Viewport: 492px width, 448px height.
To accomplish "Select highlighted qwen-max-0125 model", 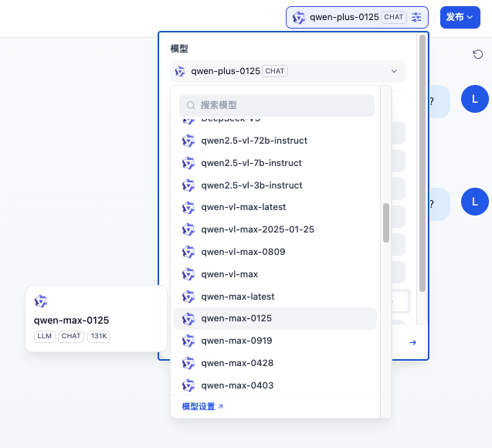I will (x=275, y=318).
